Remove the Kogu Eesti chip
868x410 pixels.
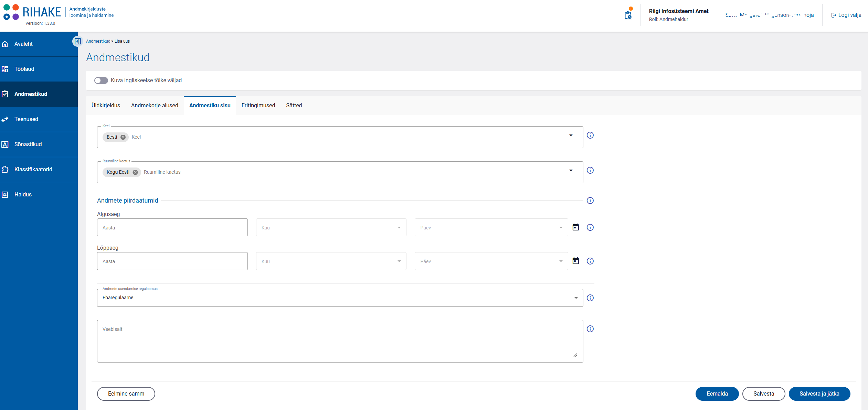point(135,172)
